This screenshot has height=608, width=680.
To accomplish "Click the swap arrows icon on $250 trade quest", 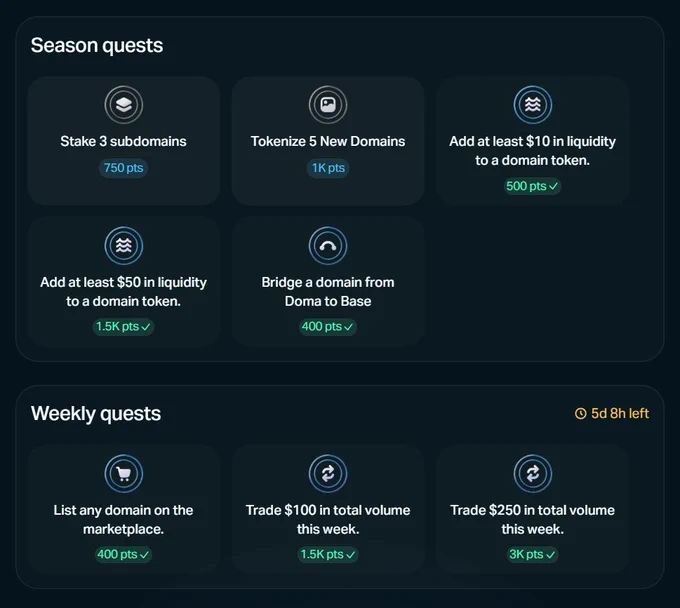I will tap(533, 474).
